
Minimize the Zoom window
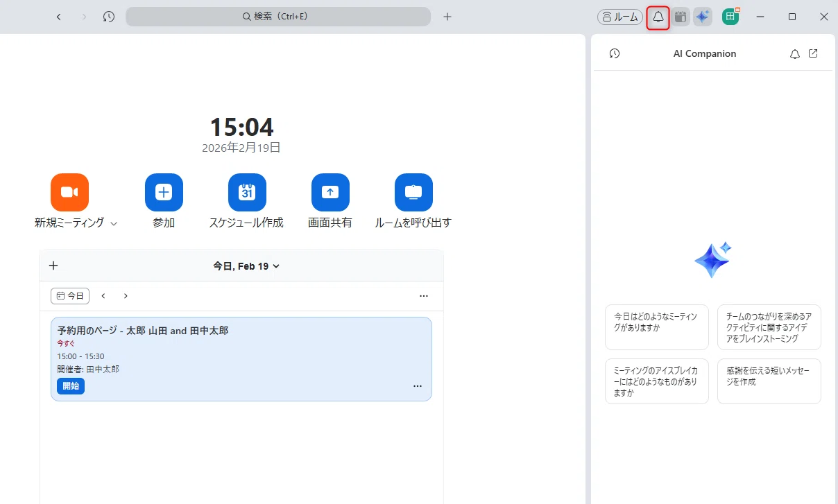760,17
